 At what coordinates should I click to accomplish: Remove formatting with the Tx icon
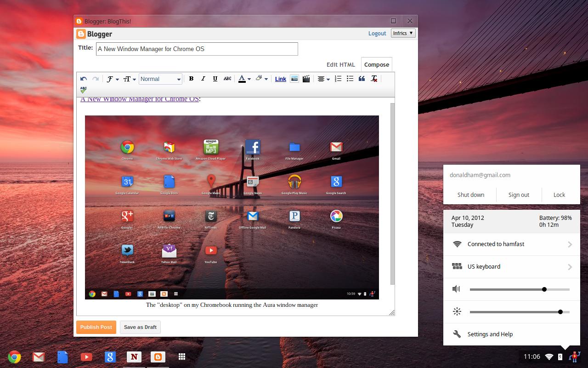[x=373, y=79]
